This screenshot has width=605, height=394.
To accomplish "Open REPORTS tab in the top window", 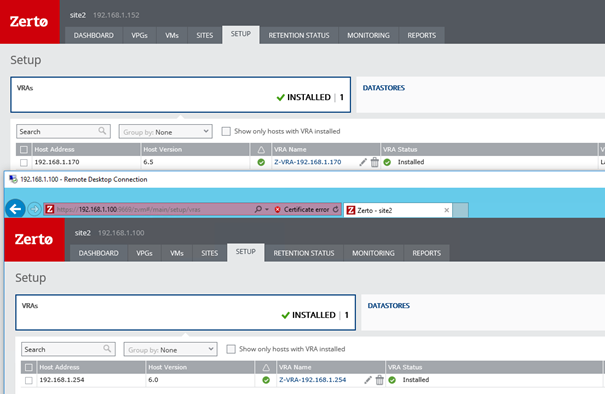I will coord(422,35).
